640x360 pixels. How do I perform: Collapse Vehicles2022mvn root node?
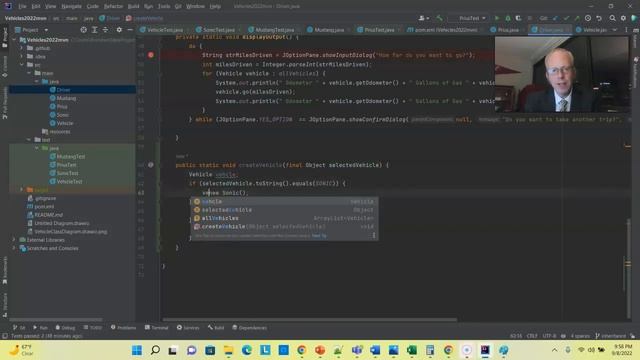coord(15,40)
